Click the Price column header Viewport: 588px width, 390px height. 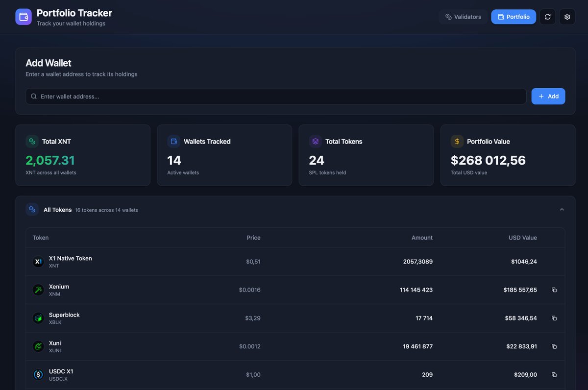point(253,238)
